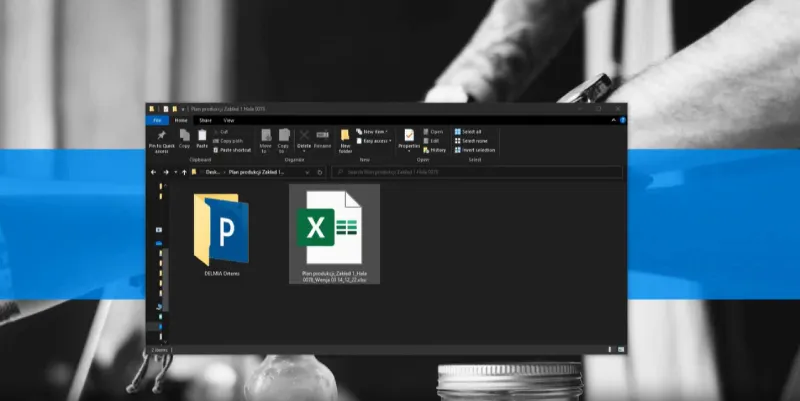This screenshot has height=401, width=800.
Task: Open the blue Help icon
Action: pyautogui.click(x=622, y=120)
